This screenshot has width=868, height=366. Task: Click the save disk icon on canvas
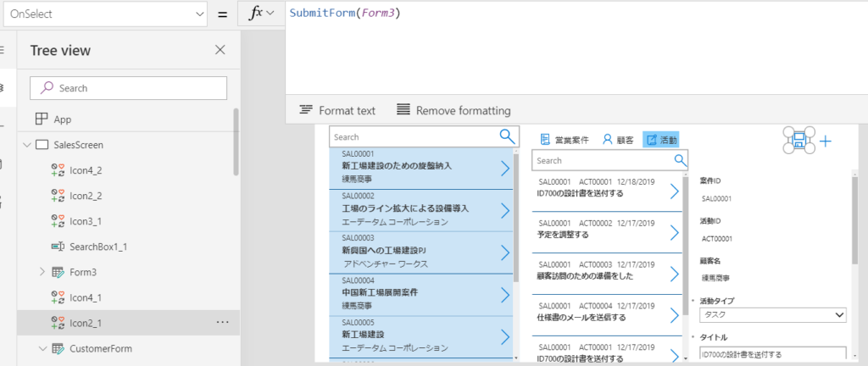[798, 141]
